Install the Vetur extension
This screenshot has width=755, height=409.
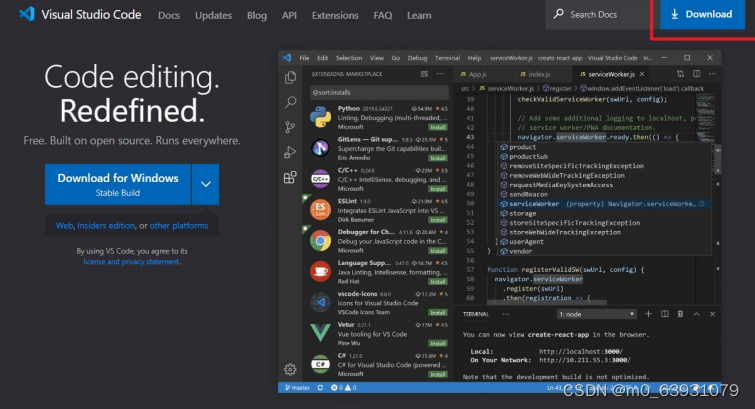click(x=438, y=343)
